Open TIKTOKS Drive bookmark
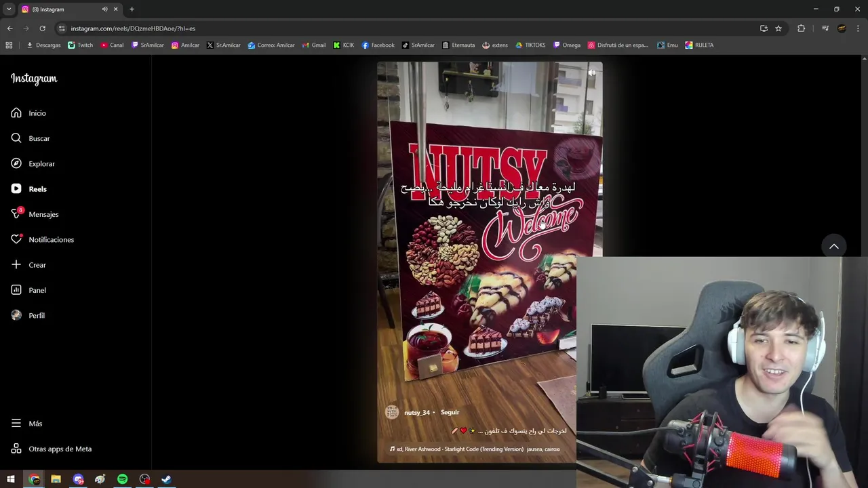868x488 pixels. point(530,45)
